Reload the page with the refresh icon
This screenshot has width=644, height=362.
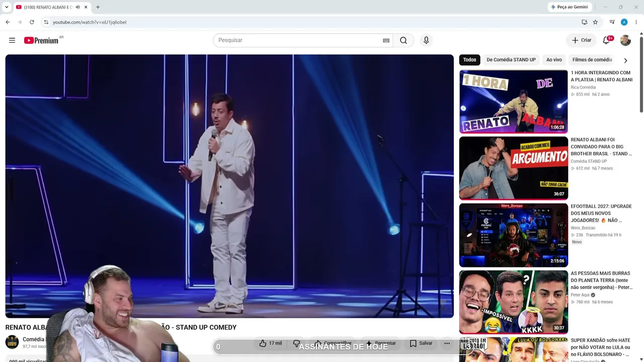32,22
